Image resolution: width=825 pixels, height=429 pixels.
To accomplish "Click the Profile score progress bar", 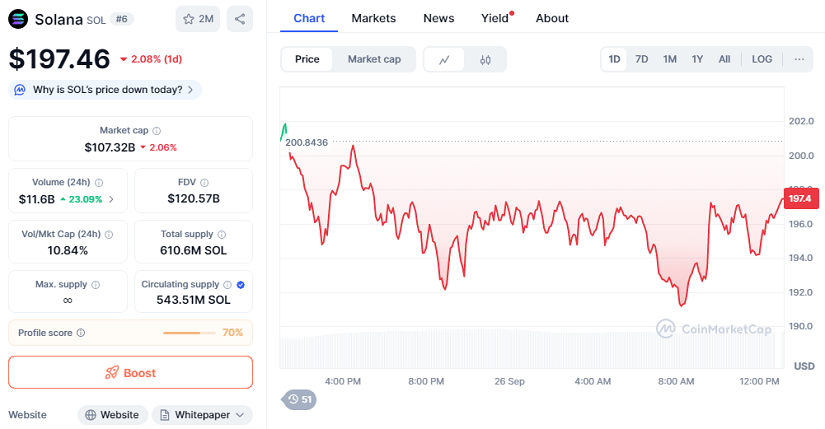I will (189, 333).
